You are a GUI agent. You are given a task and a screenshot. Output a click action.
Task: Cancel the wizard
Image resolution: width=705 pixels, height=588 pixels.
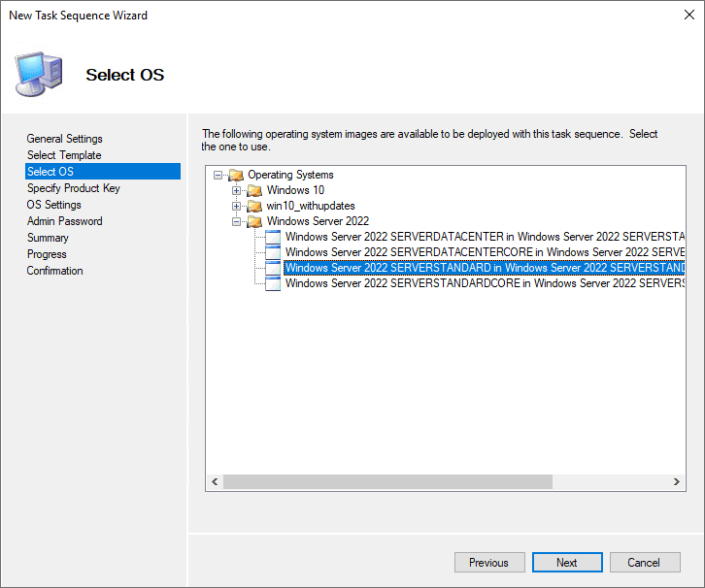tap(645, 563)
